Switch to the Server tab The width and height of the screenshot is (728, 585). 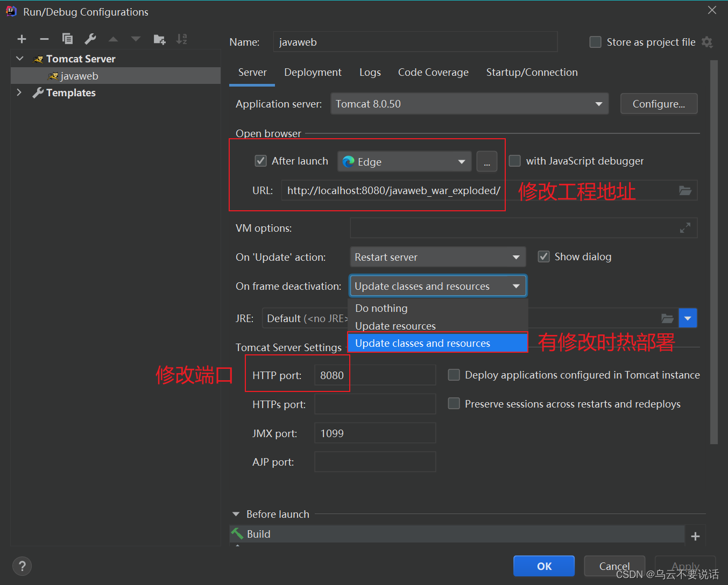(252, 73)
